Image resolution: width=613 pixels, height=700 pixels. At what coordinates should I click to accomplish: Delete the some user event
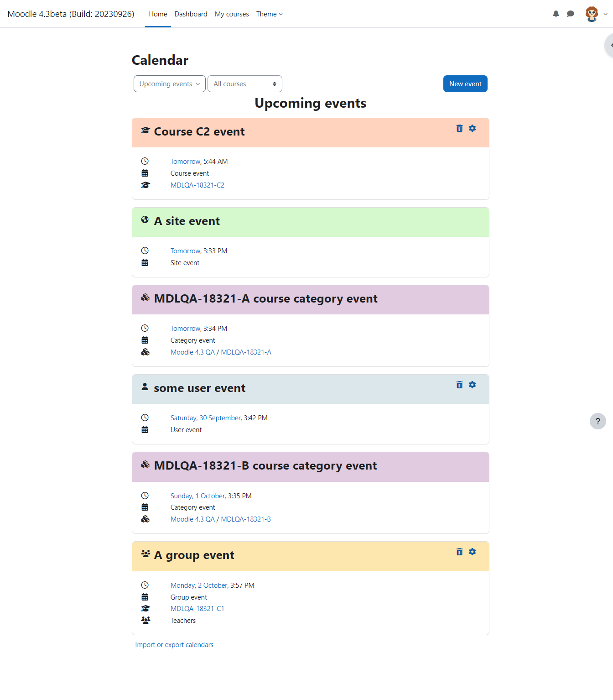tap(459, 385)
